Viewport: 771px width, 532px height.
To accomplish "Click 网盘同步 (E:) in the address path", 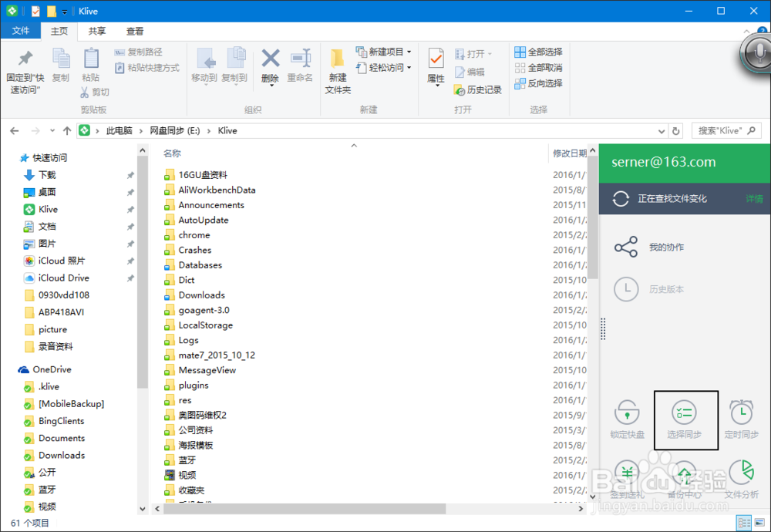I will (x=174, y=131).
